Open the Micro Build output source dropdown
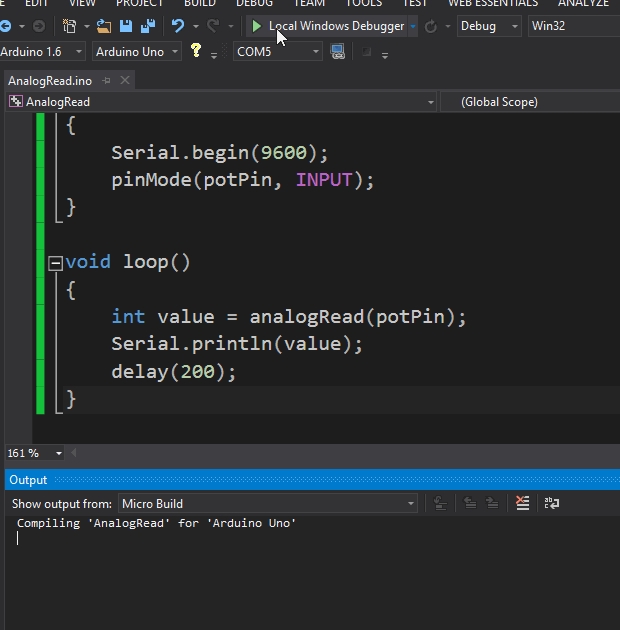Viewport: 620px width, 630px height. pyautogui.click(x=266, y=504)
